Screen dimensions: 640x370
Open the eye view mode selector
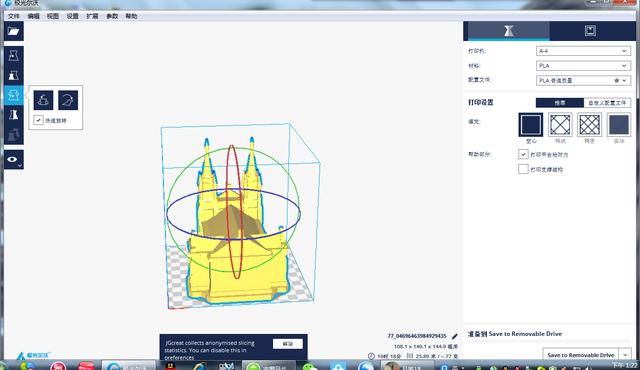pyautogui.click(x=13, y=160)
